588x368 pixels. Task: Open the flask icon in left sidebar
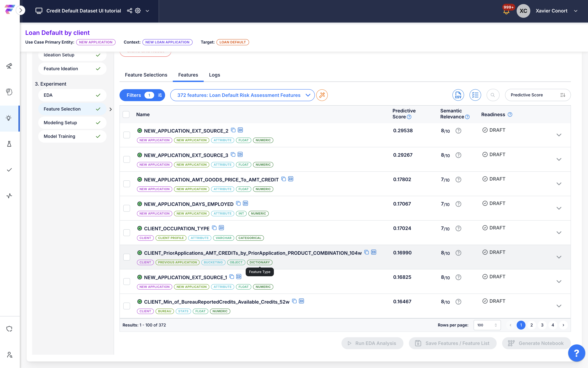9,144
